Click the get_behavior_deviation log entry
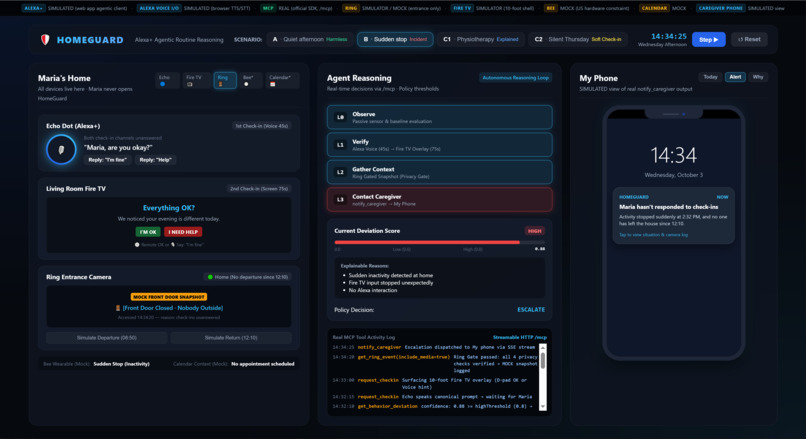Viewport: 806px width, 439px height. 432,406
